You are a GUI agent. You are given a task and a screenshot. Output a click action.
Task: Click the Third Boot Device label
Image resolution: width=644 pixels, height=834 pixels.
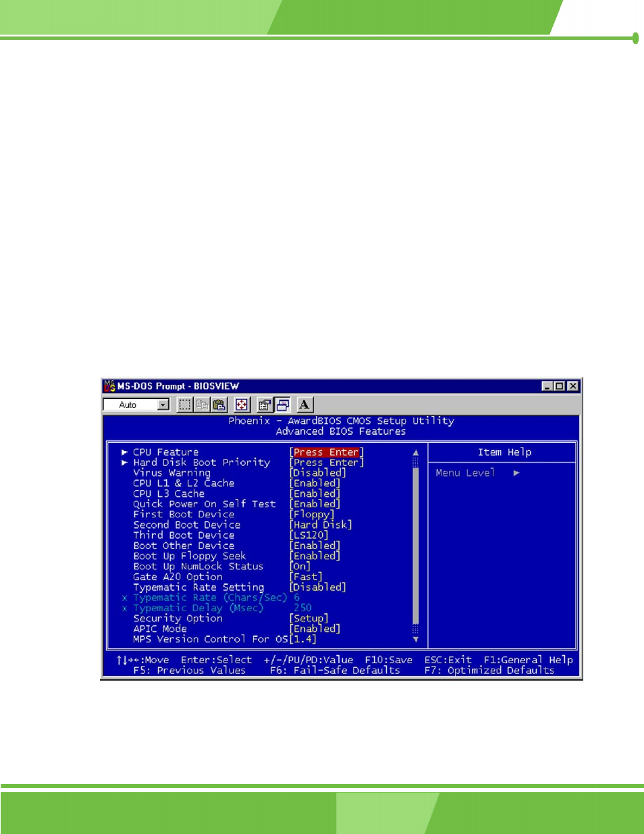tap(184, 536)
